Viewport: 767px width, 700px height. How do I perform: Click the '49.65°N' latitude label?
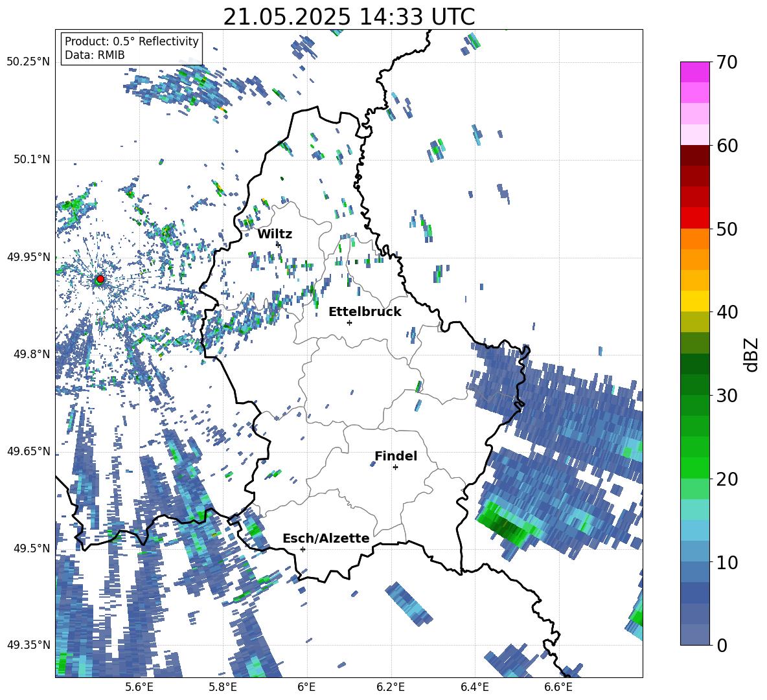29,451
